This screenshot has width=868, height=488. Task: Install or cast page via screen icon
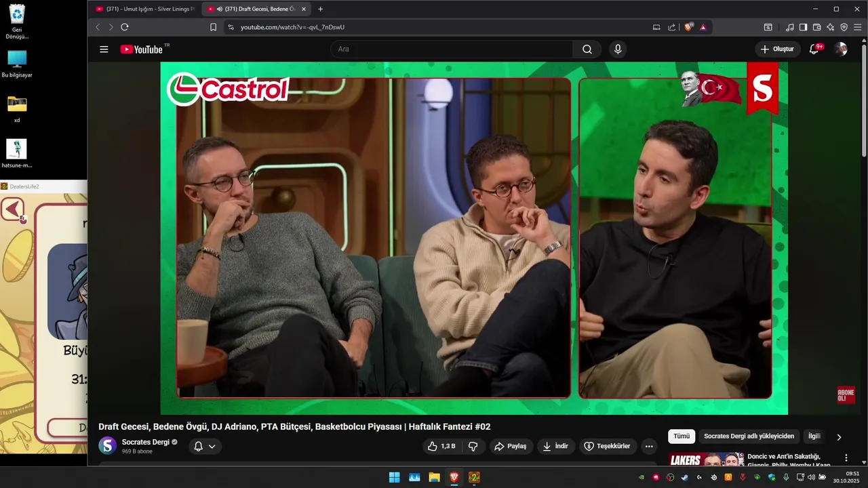click(x=656, y=27)
